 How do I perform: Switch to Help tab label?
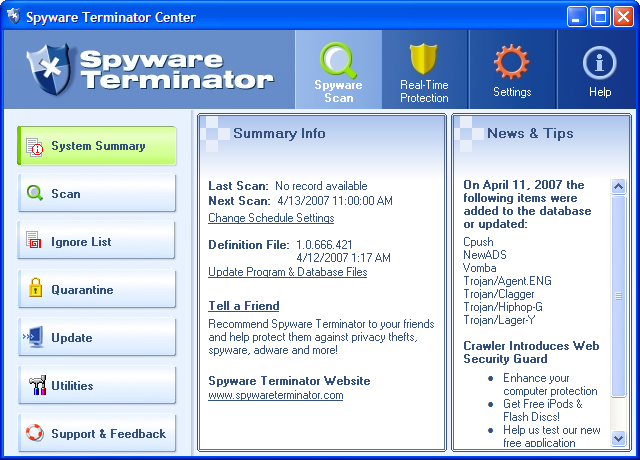(600, 92)
